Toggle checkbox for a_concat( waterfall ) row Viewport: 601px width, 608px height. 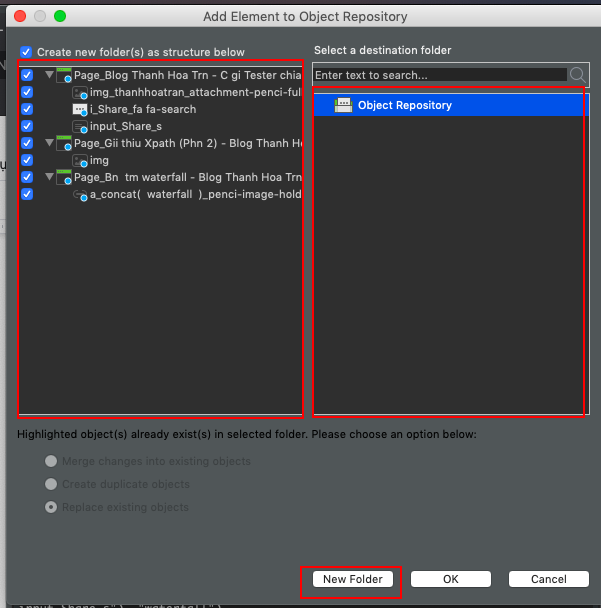(x=27, y=194)
